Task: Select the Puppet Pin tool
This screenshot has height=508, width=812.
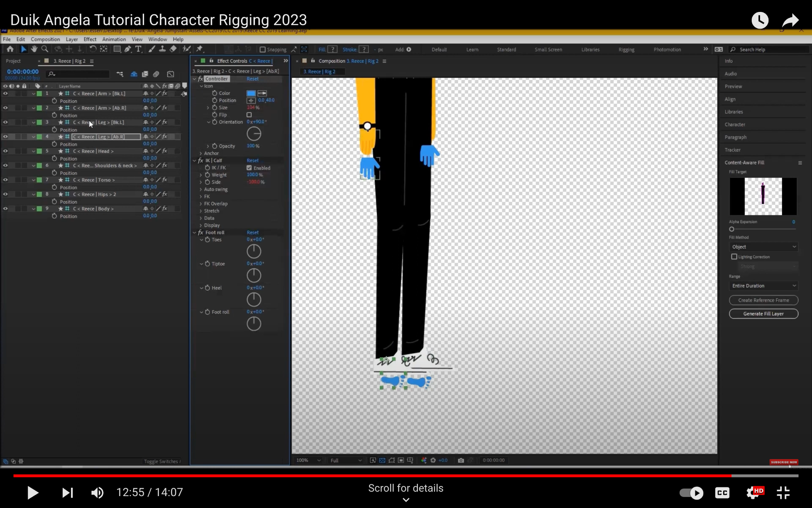Action: [x=199, y=49]
